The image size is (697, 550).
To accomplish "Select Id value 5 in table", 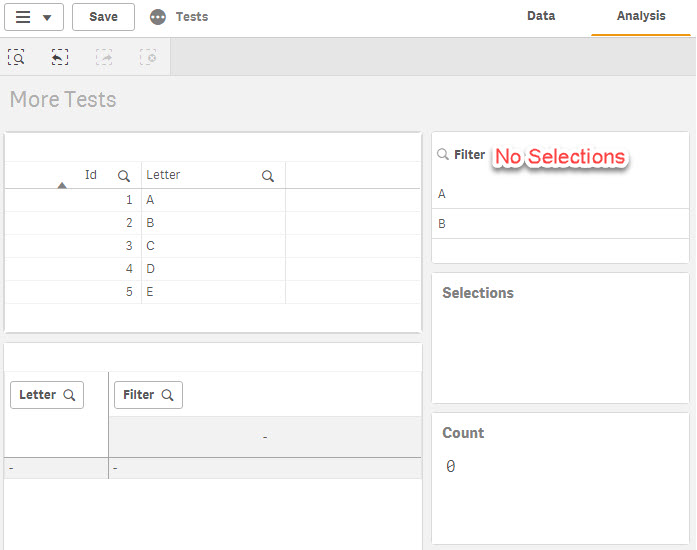I will [129, 292].
